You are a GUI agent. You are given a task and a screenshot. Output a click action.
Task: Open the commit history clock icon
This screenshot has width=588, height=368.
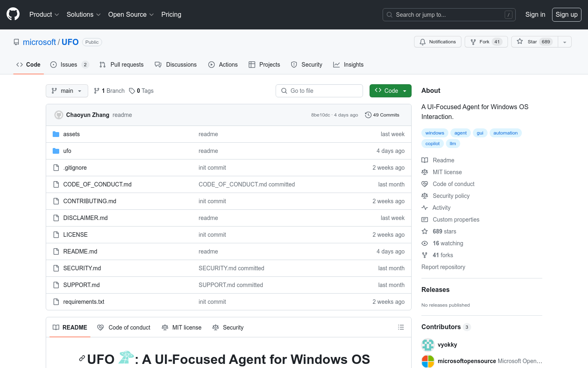[x=368, y=115]
